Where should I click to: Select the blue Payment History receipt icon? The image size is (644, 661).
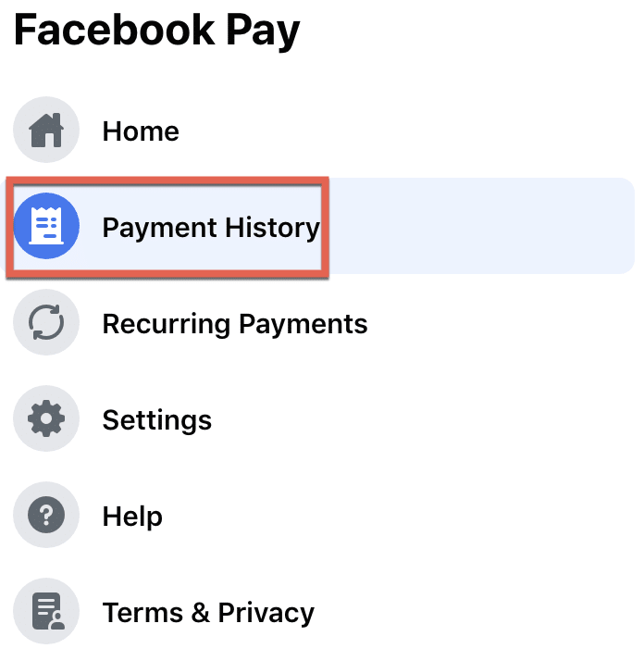click(46, 226)
